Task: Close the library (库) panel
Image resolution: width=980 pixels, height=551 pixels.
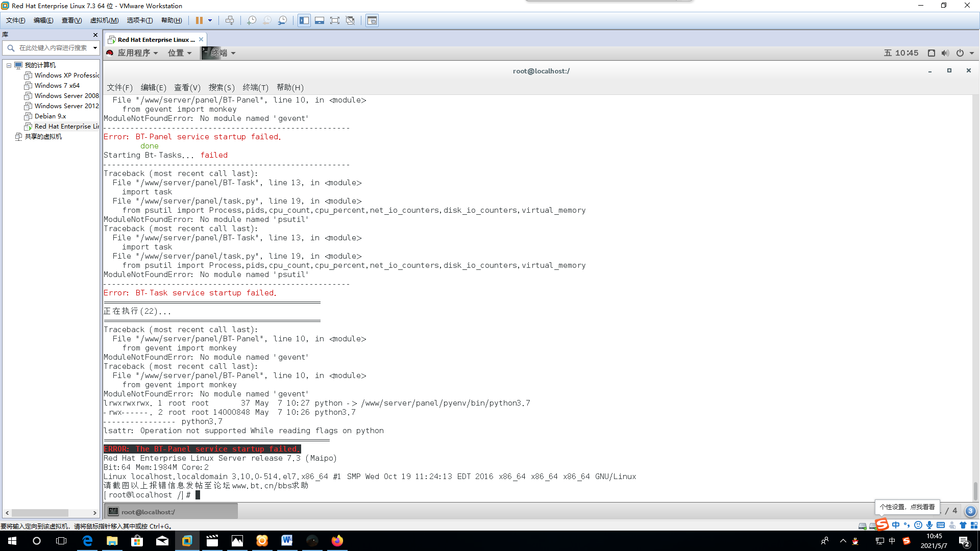Action: point(95,35)
